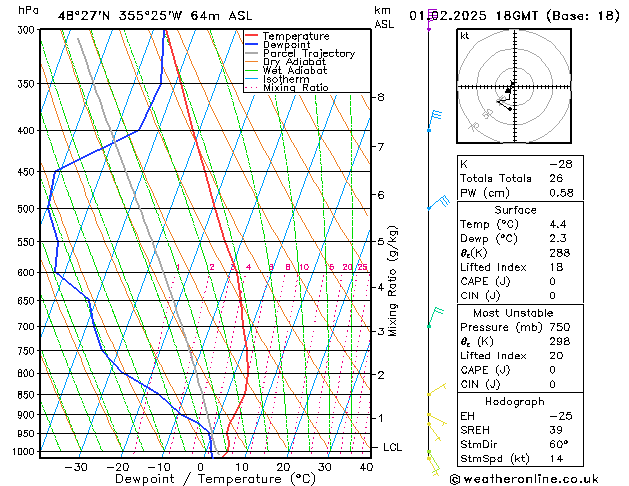Click the 'Surface' section heading
Viewport: 629px width, 486px height.
(x=515, y=210)
